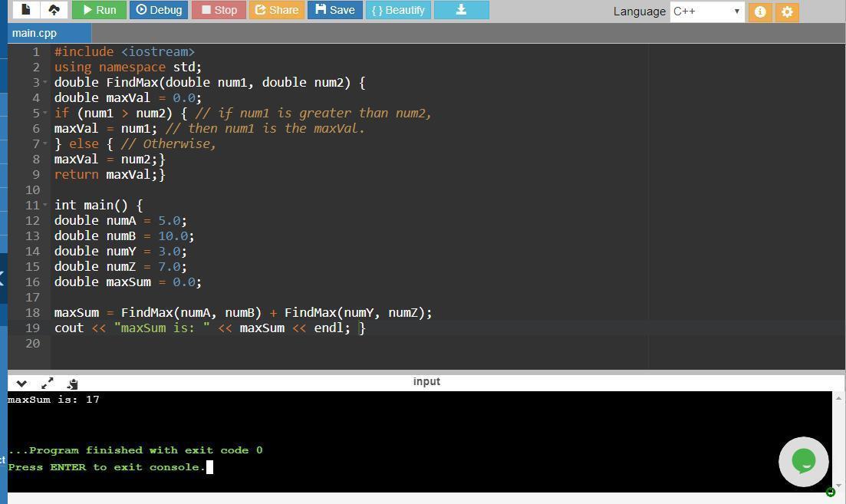Format code using the Beautify button
The image size is (846, 504).
pyautogui.click(x=397, y=10)
